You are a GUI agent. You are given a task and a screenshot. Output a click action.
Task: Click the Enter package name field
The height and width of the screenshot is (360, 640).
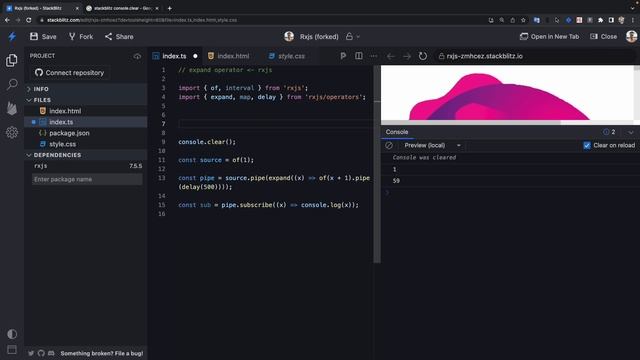tap(87, 179)
